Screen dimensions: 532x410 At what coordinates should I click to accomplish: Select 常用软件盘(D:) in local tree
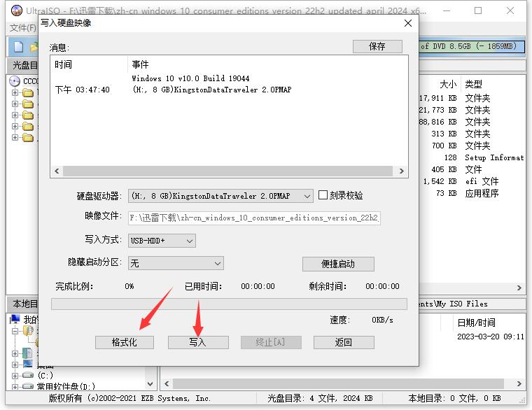pos(66,387)
